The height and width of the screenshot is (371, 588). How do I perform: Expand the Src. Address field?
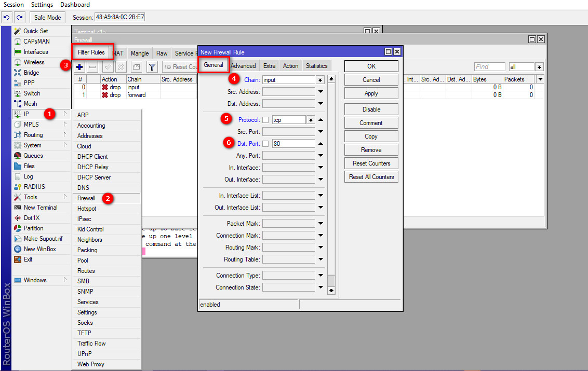click(320, 92)
